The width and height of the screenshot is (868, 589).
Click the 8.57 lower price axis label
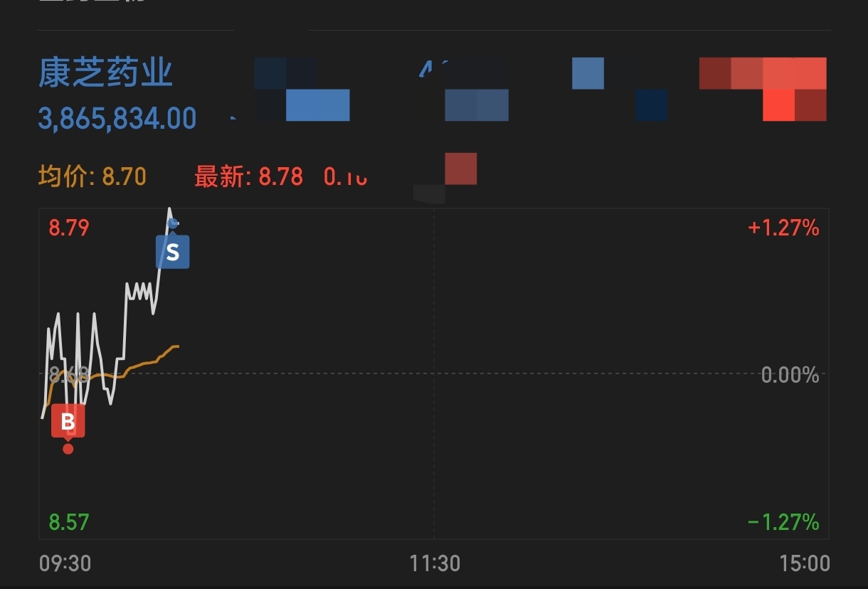69,522
